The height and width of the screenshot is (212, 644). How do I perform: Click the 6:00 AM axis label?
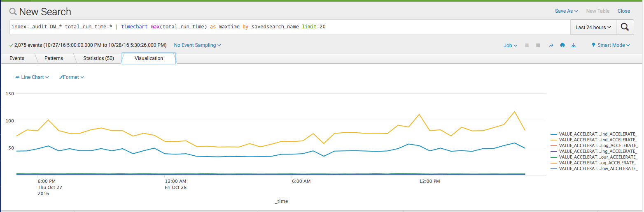[301, 181]
